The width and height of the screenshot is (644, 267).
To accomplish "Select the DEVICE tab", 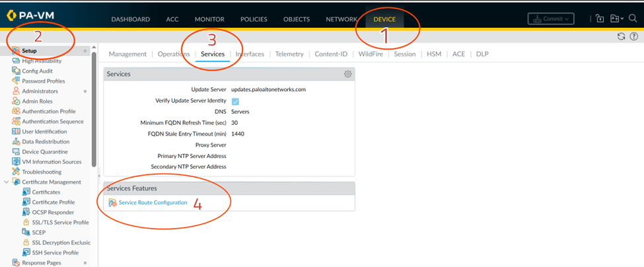I will click(x=385, y=19).
